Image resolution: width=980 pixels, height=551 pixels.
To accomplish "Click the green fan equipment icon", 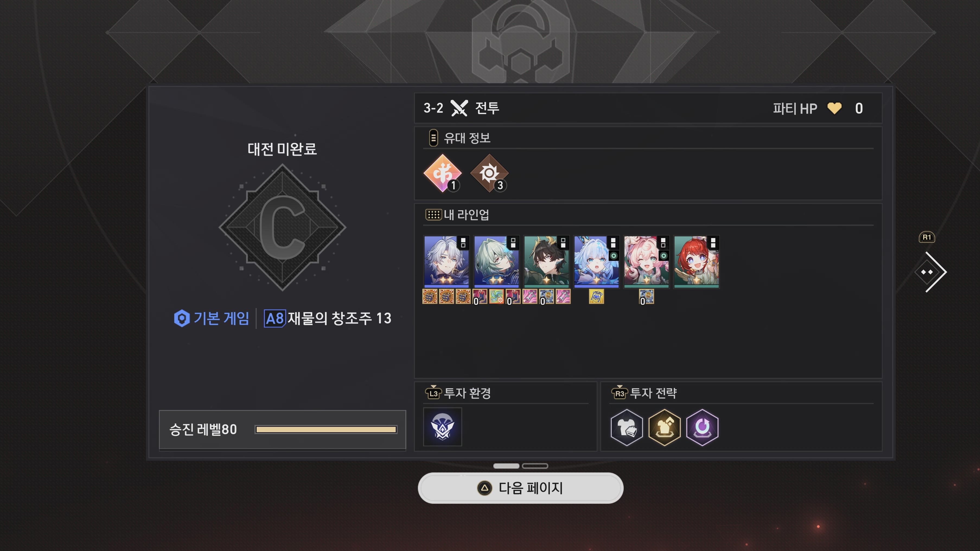I will tap(496, 297).
